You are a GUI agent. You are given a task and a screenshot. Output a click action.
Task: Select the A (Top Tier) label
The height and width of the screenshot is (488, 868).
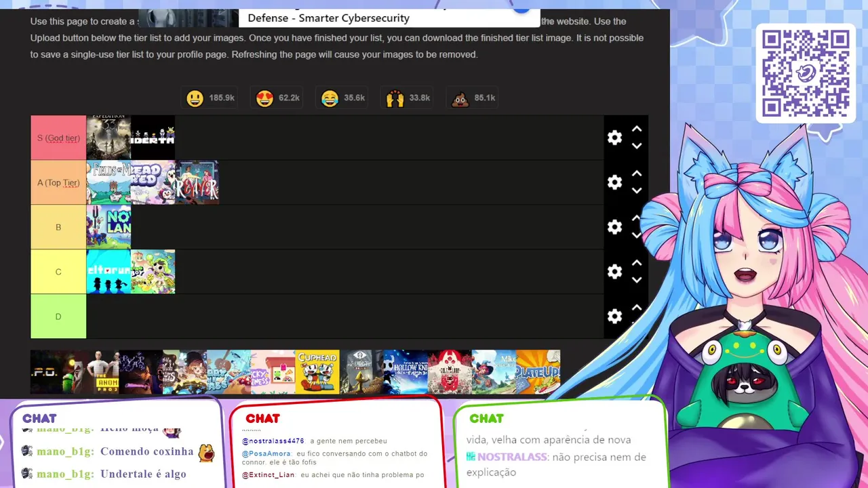click(x=58, y=182)
